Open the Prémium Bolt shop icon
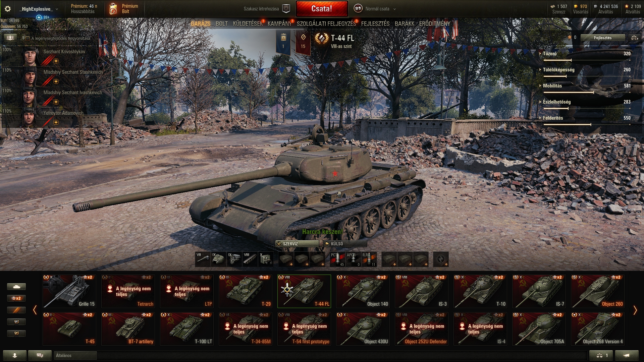644x362 pixels. (113, 9)
